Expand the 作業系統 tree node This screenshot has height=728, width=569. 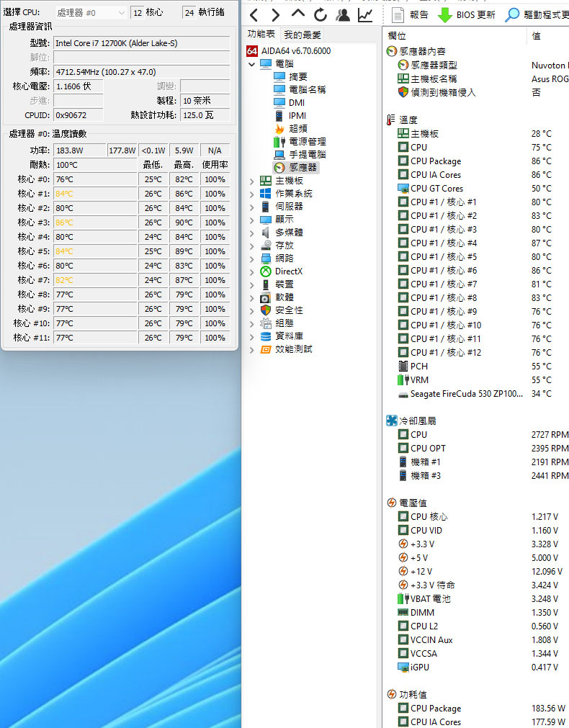tap(252, 194)
